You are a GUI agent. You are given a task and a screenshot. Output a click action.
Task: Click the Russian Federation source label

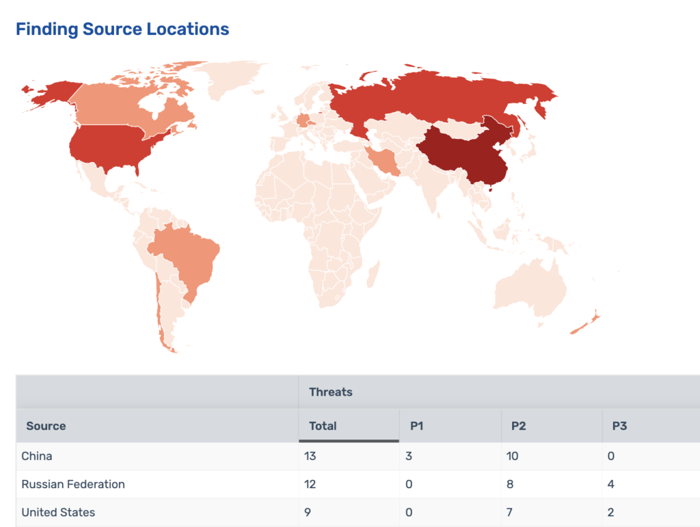pos(73,484)
